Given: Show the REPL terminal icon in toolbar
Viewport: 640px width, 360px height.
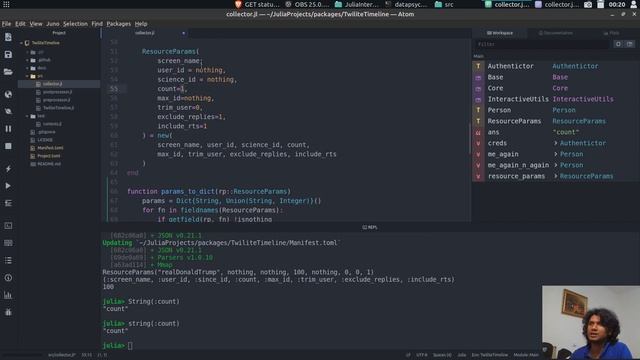Looking at the screenshot, I should coord(8,226).
